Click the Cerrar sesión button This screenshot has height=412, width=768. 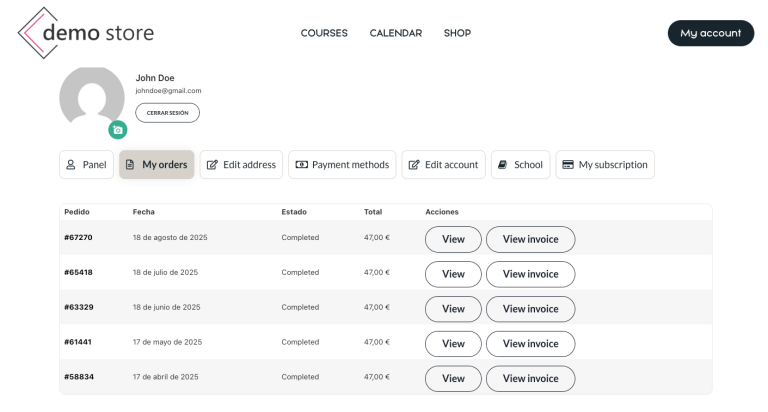point(167,113)
